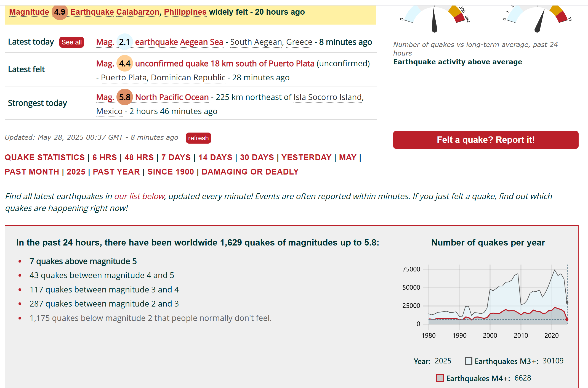Open the earthquake Aegean Sea link
The height and width of the screenshot is (388, 588).
(179, 42)
